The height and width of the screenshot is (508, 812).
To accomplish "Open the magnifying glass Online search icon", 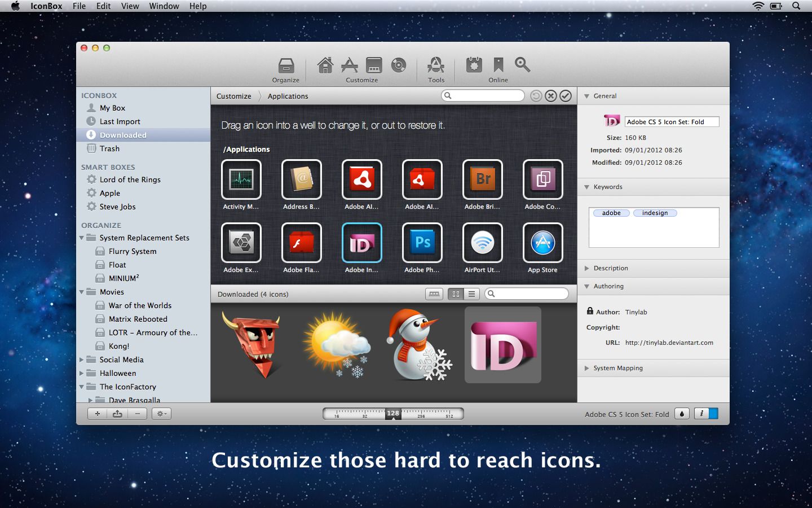I will 522,65.
